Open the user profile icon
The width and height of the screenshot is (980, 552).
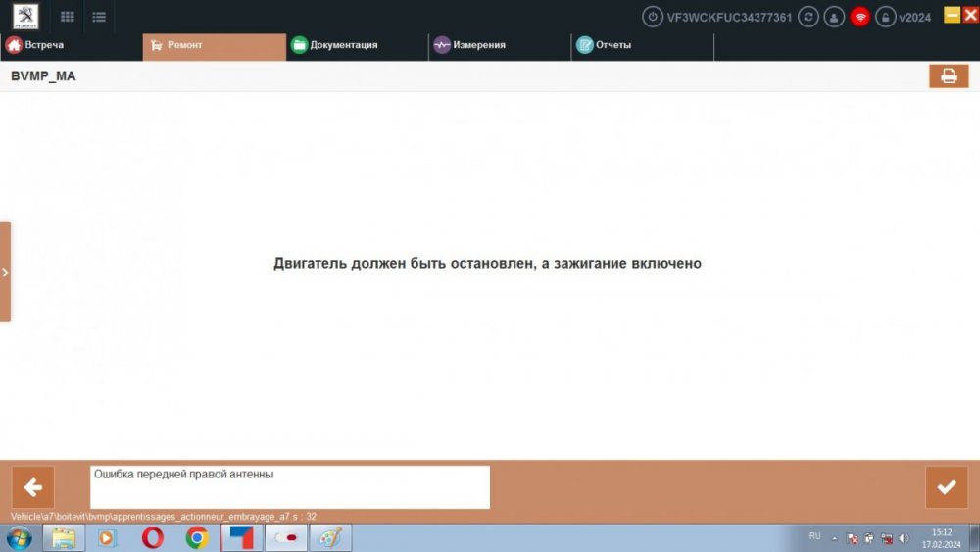coord(834,17)
